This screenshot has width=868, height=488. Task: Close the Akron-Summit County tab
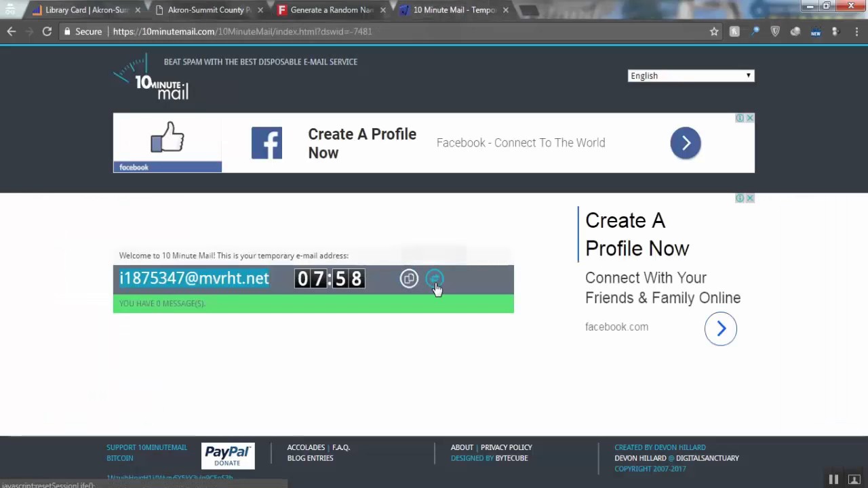tap(260, 10)
